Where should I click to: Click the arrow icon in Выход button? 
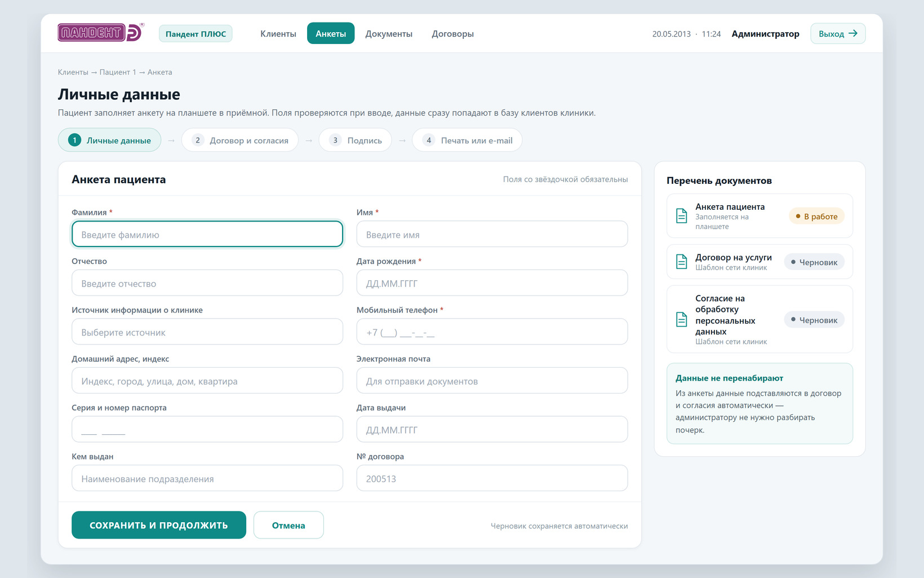[853, 33]
